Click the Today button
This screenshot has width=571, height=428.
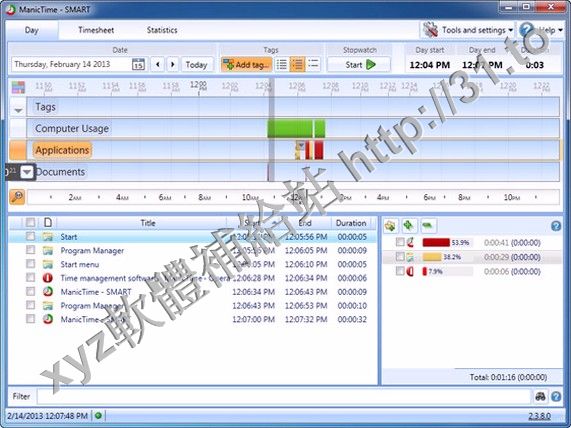(197, 65)
